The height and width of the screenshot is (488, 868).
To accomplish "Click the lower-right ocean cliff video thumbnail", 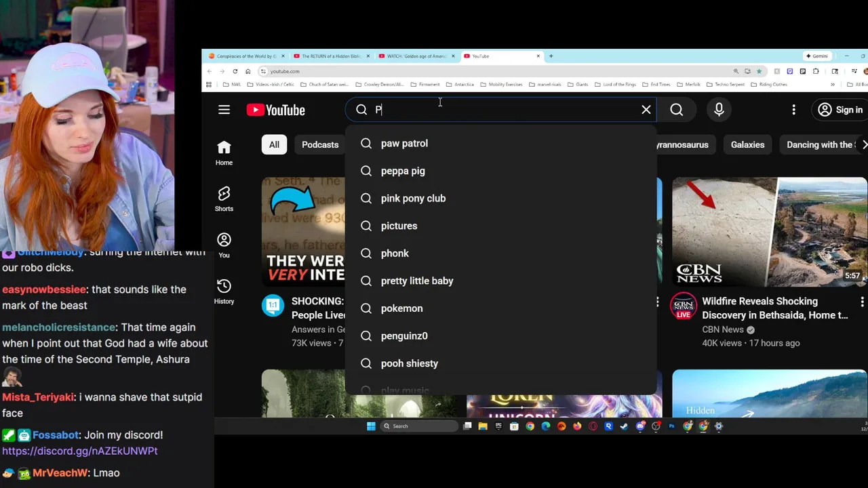I will pos(769,394).
